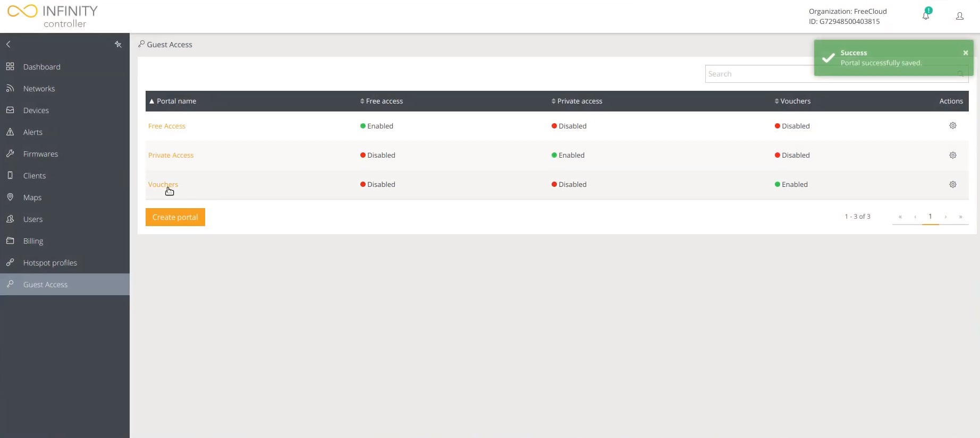980x438 pixels.
Task: Select Guest Access menu item
Action: 65,285
